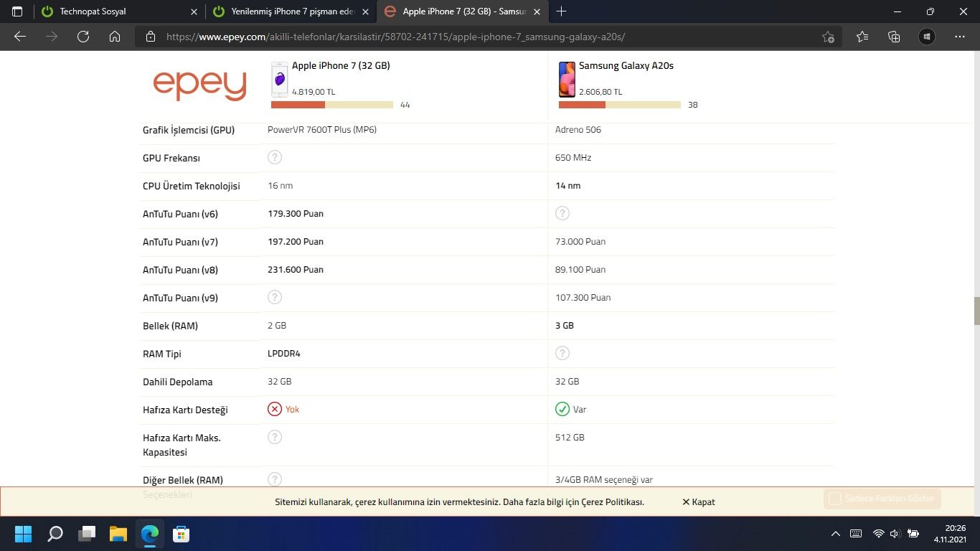View site security info lock icon
This screenshot has height=551, width=980.
[x=150, y=37]
